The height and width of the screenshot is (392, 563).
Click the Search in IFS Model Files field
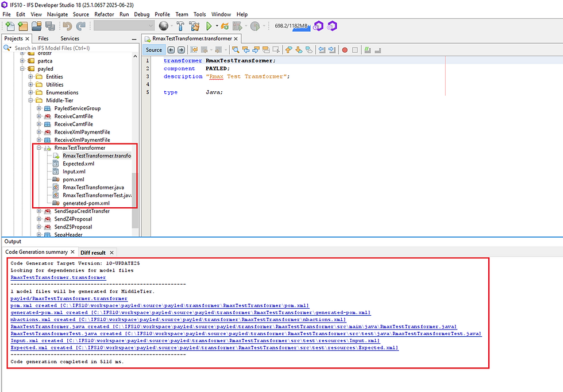[70, 48]
